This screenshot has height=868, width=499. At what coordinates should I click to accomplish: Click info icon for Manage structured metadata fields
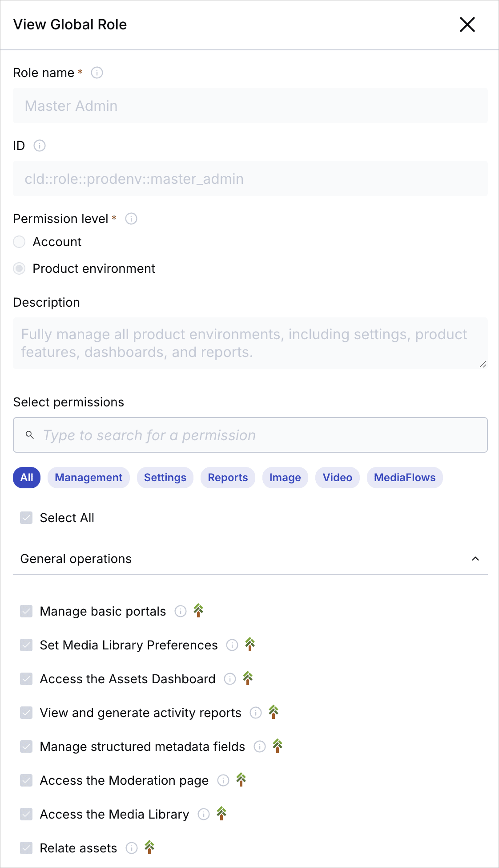(260, 746)
